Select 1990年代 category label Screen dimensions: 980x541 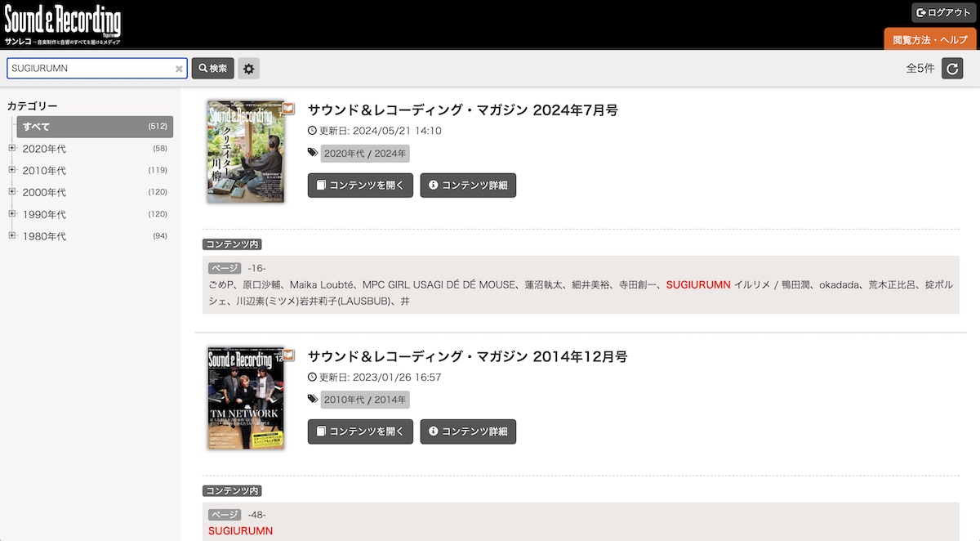pyautogui.click(x=44, y=214)
